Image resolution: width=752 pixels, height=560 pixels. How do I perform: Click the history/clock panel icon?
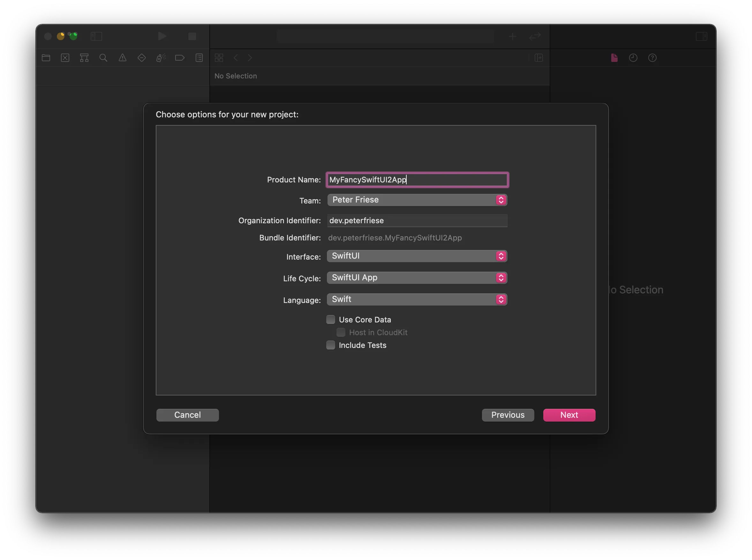633,57
